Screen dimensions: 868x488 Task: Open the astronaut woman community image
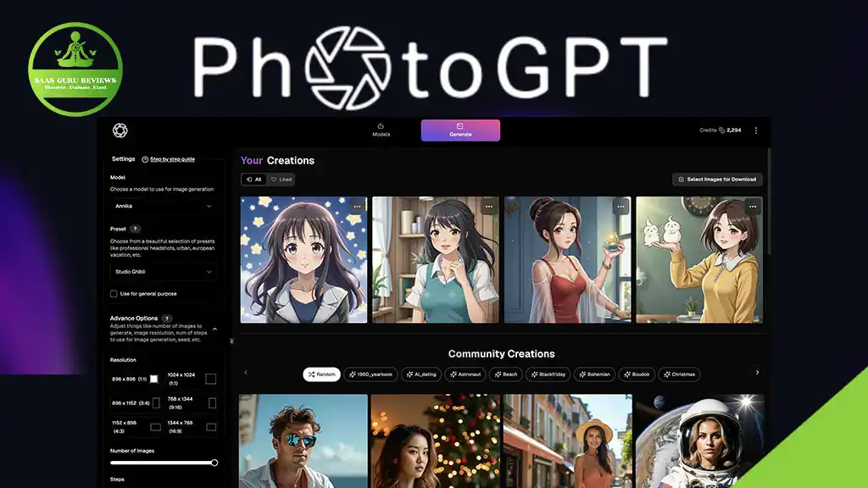point(699,441)
